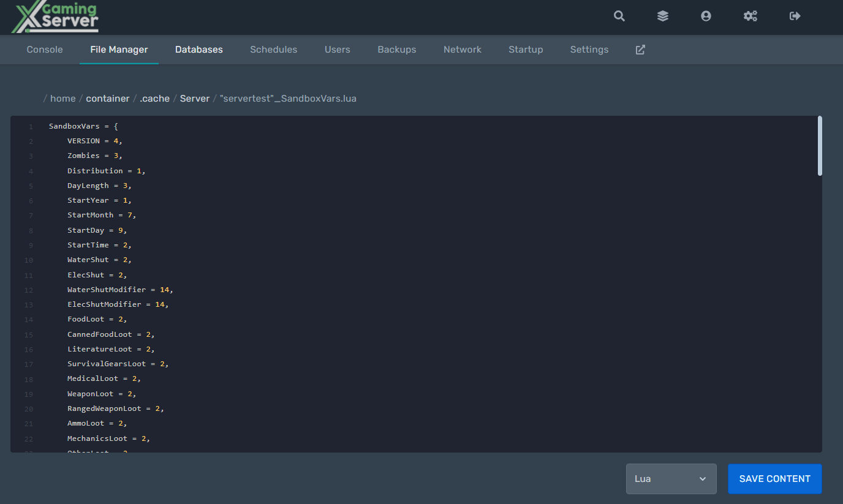Click the StartMonth = 7 line in editor
The height and width of the screenshot is (504, 843).
coord(101,216)
